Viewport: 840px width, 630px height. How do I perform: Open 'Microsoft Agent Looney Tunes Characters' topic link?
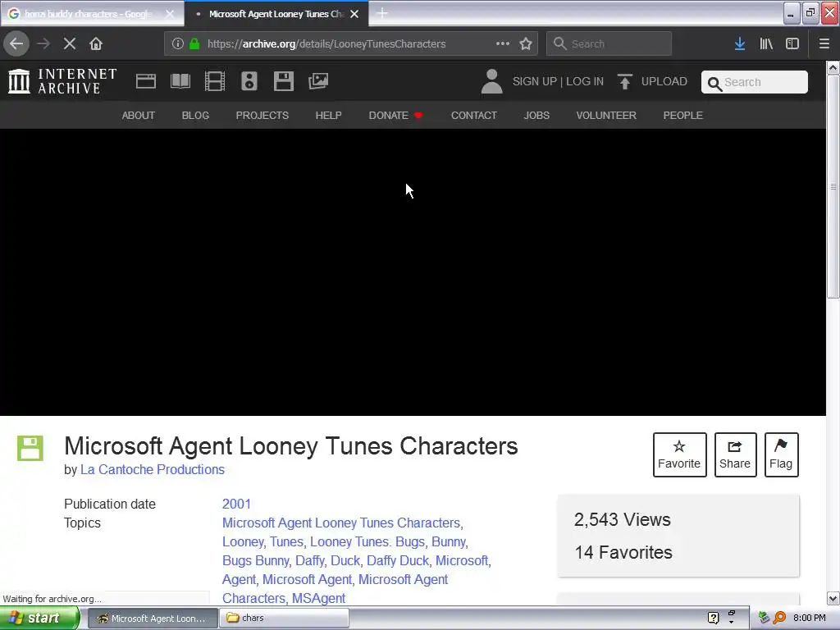pyautogui.click(x=341, y=523)
